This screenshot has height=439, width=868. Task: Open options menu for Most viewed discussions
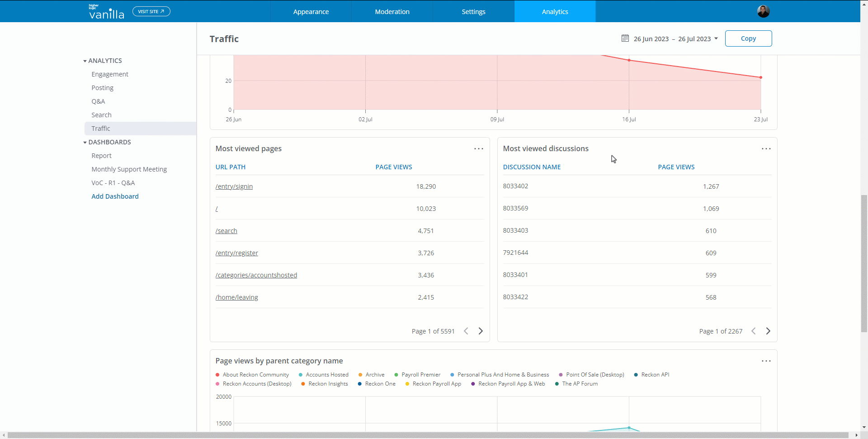(766, 148)
